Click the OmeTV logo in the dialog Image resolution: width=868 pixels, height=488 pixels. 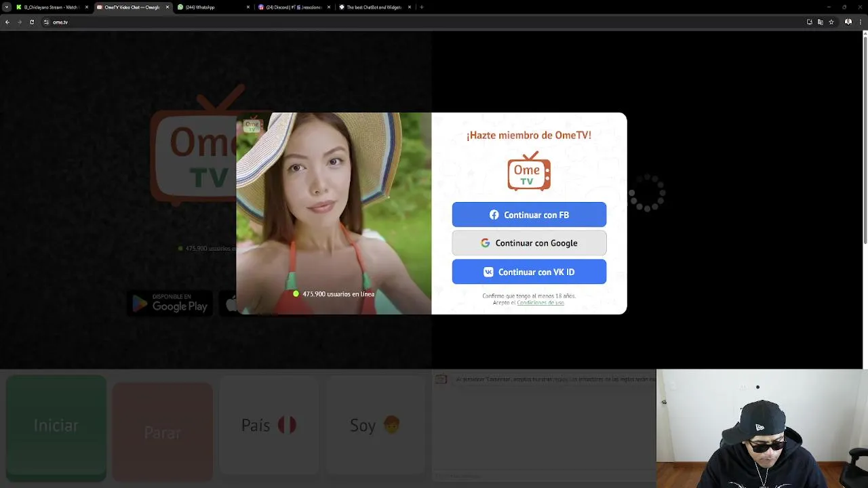[529, 171]
